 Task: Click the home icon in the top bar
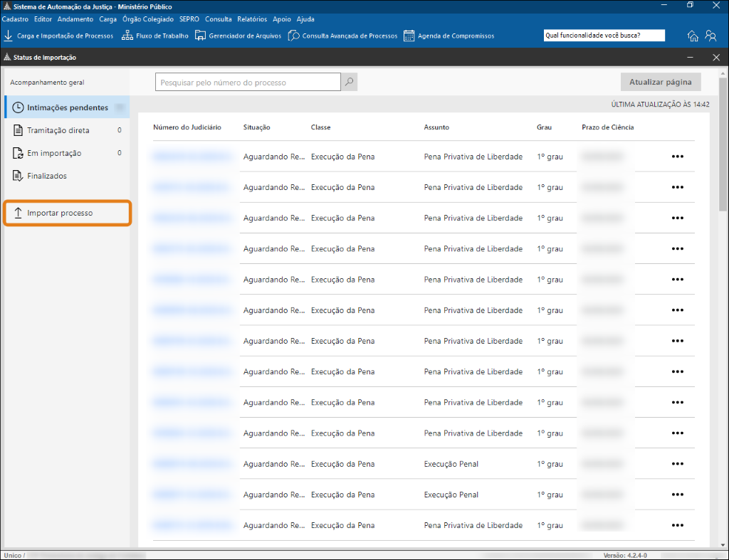[x=693, y=36]
